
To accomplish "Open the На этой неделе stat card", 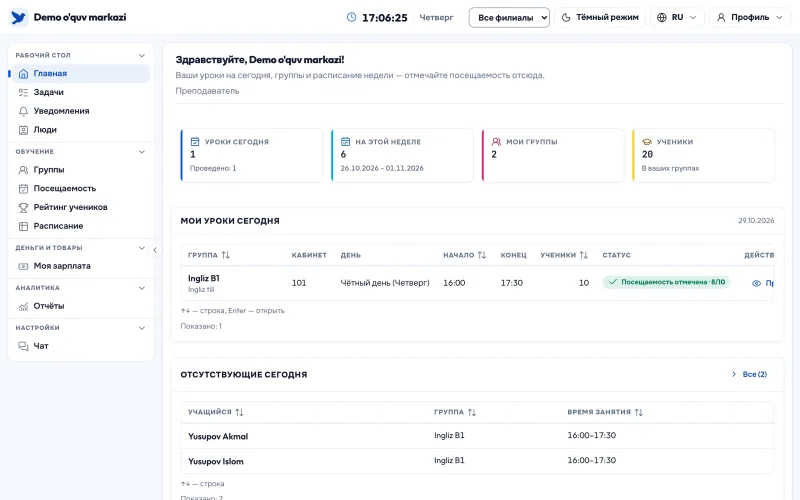I will click(402, 156).
